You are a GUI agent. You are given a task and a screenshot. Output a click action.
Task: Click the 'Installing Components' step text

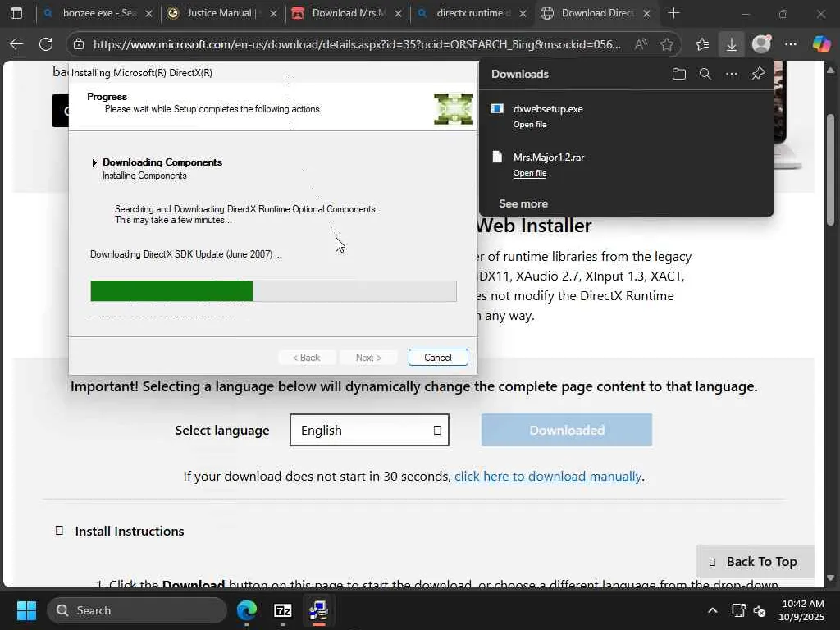pos(144,176)
